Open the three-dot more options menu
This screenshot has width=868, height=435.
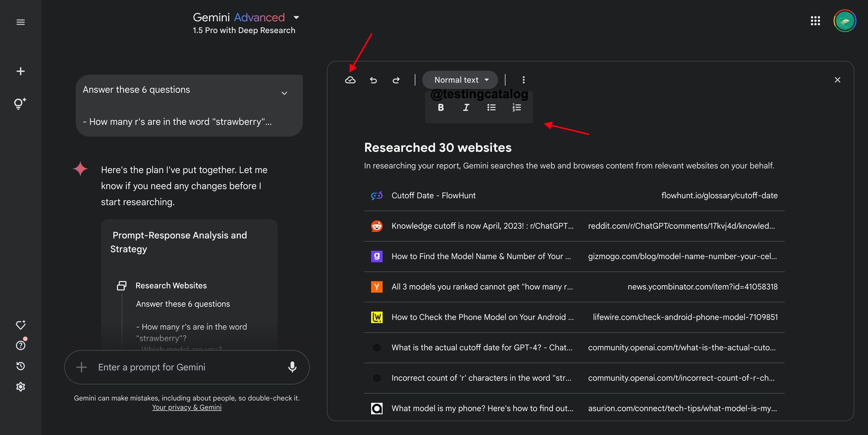[523, 80]
